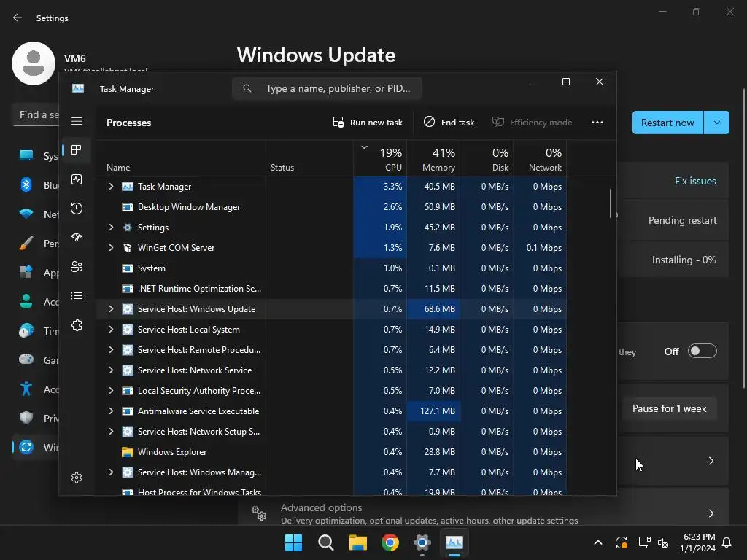
Task: Open Network wifi icon in Settings sidebar
Action: point(26,214)
